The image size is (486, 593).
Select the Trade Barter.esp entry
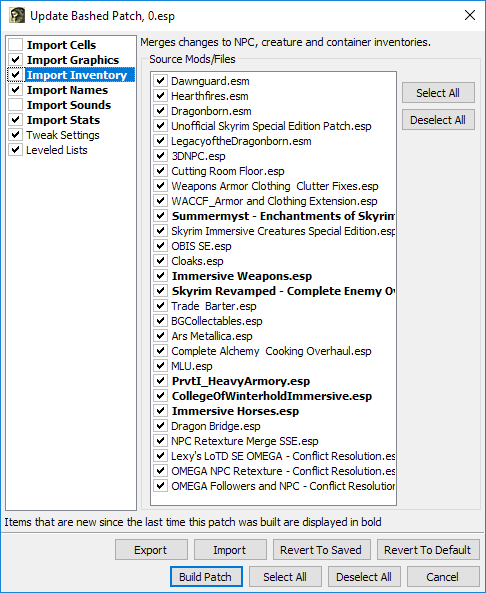[x=214, y=306]
